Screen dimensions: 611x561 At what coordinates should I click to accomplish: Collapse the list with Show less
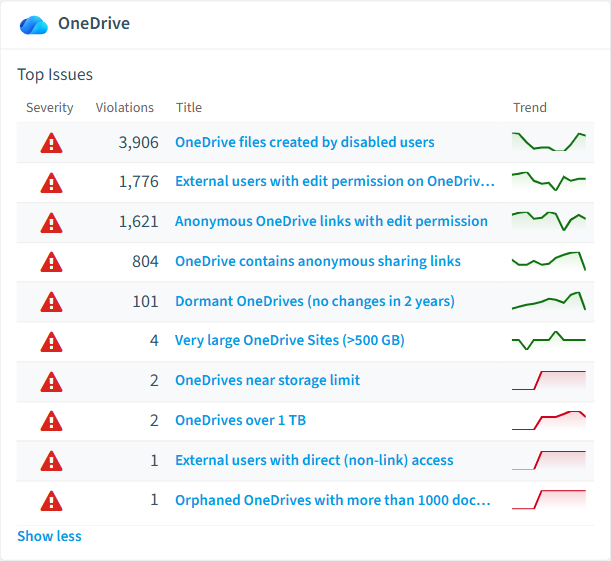(49, 536)
